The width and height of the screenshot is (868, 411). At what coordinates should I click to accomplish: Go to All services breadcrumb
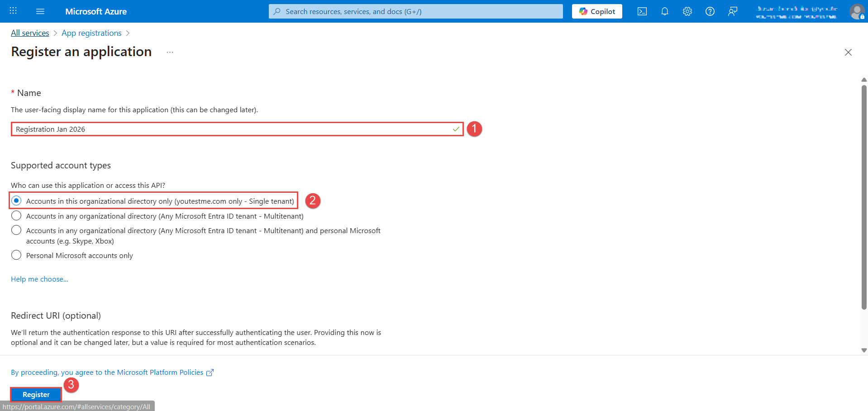point(30,33)
